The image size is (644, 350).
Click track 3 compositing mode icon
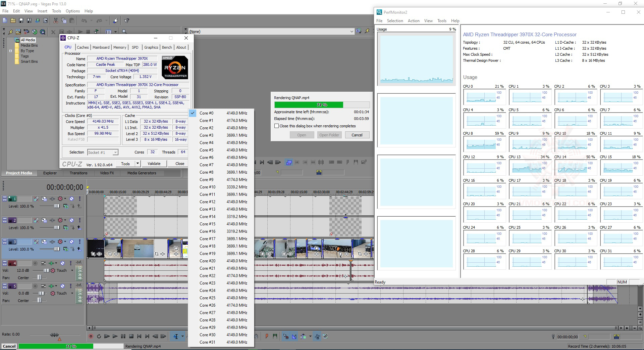coord(66,249)
